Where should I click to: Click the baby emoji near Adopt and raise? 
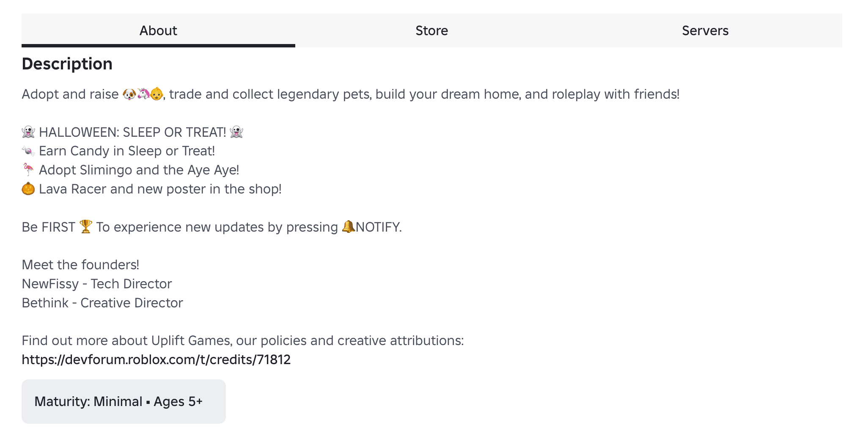(x=156, y=94)
